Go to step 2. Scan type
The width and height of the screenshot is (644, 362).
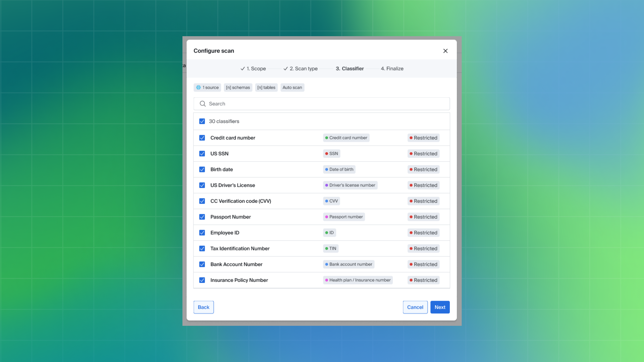[301, 69]
